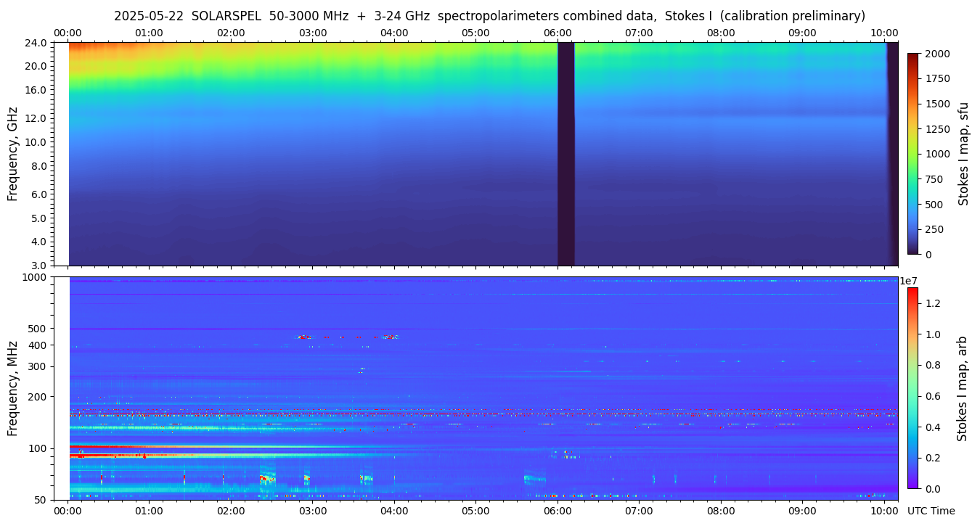Screen dimensions: 980x526
Task: Click the 10:00 tick on bottom time axis
Action: pyautogui.click(x=884, y=511)
